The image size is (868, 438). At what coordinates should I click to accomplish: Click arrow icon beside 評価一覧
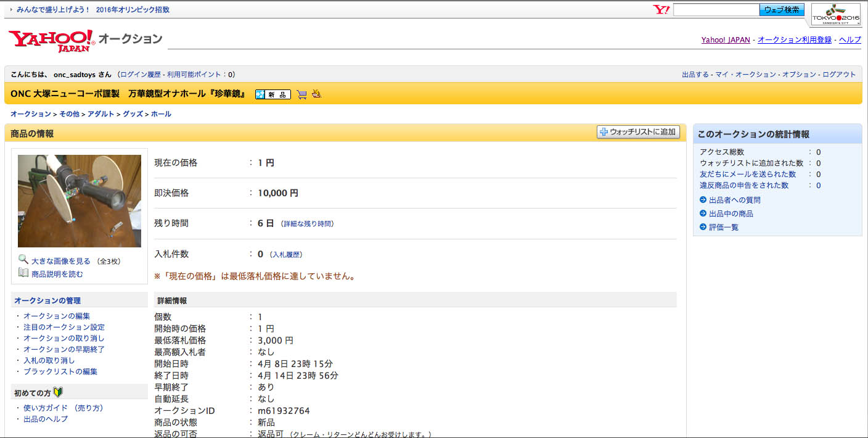pyautogui.click(x=703, y=227)
